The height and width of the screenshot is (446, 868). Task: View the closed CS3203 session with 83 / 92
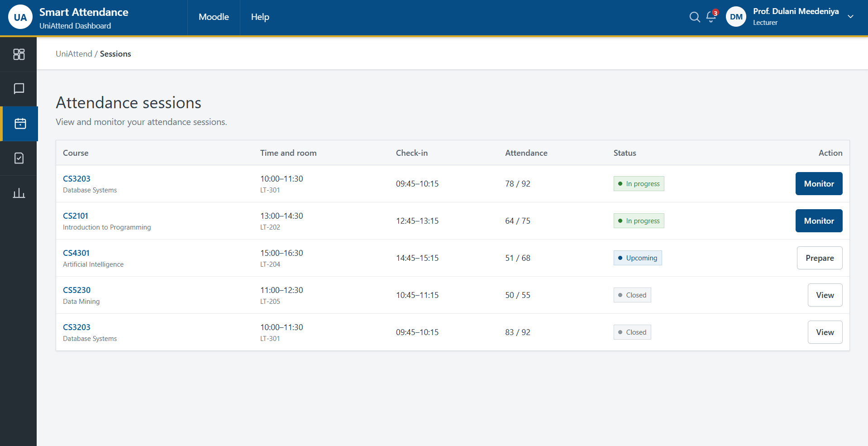pyautogui.click(x=825, y=332)
